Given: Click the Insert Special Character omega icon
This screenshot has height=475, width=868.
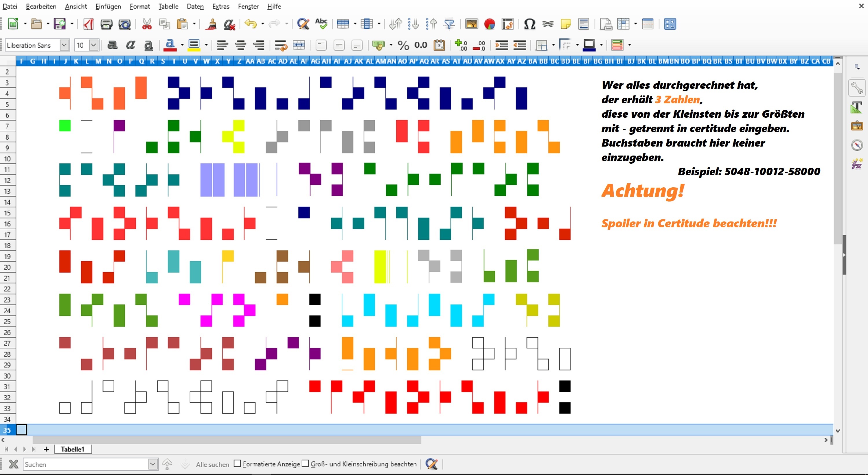Looking at the screenshot, I should coord(529,24).
